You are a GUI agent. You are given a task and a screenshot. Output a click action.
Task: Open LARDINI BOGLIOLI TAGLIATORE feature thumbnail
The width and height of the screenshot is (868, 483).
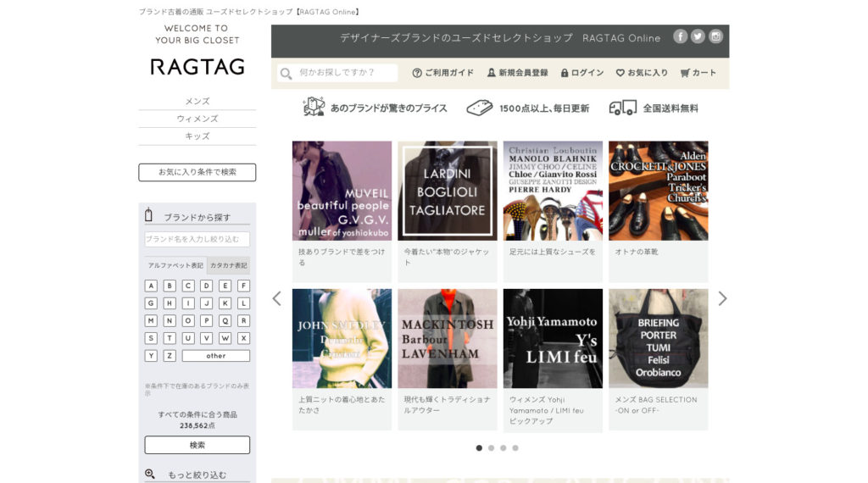[x=448, y=191]
